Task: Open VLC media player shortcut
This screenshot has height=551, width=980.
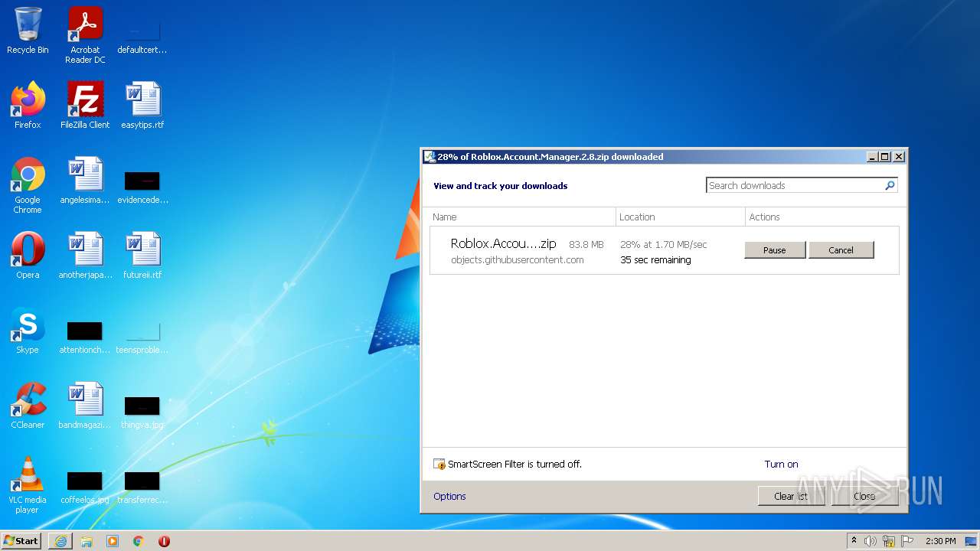Action: click(28, 485)
